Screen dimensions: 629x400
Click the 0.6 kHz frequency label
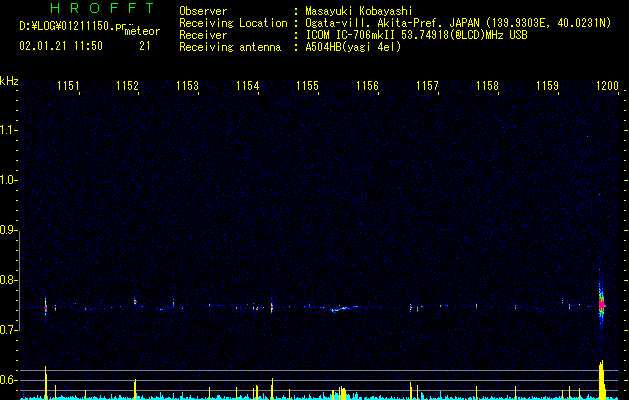(x=8, y=380)
